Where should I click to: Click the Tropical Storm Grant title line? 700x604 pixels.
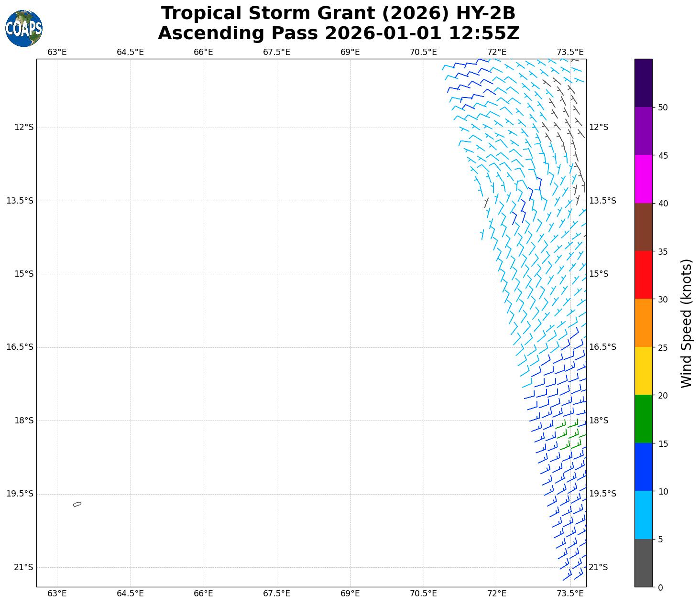coord(338,13)
